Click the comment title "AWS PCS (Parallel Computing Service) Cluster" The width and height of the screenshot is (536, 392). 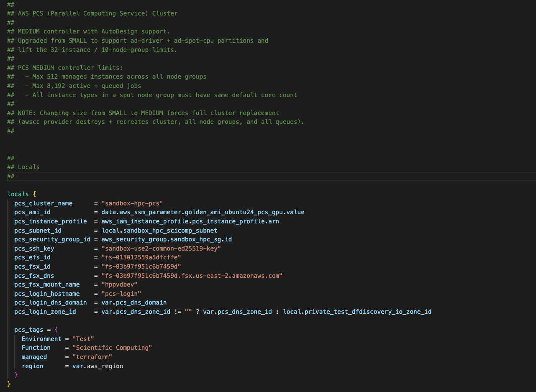(x=97, y=13)
